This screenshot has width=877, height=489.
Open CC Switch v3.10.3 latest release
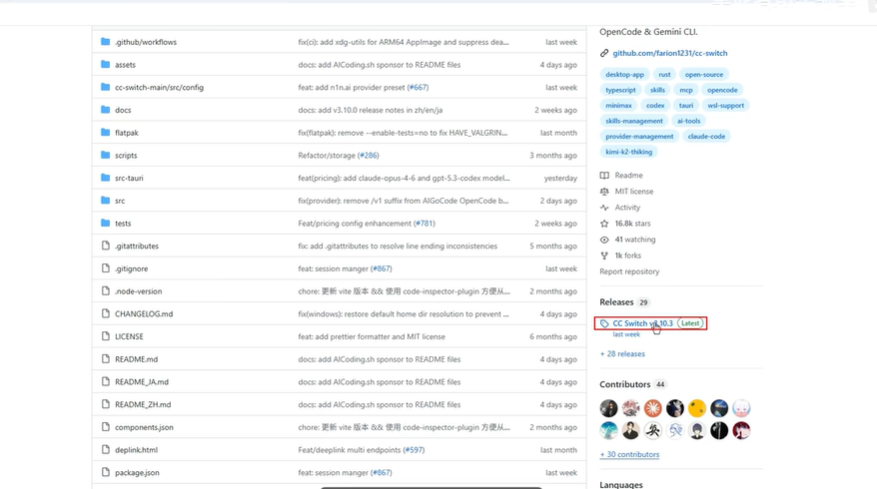pyautogui.click(x=643, y=323)
